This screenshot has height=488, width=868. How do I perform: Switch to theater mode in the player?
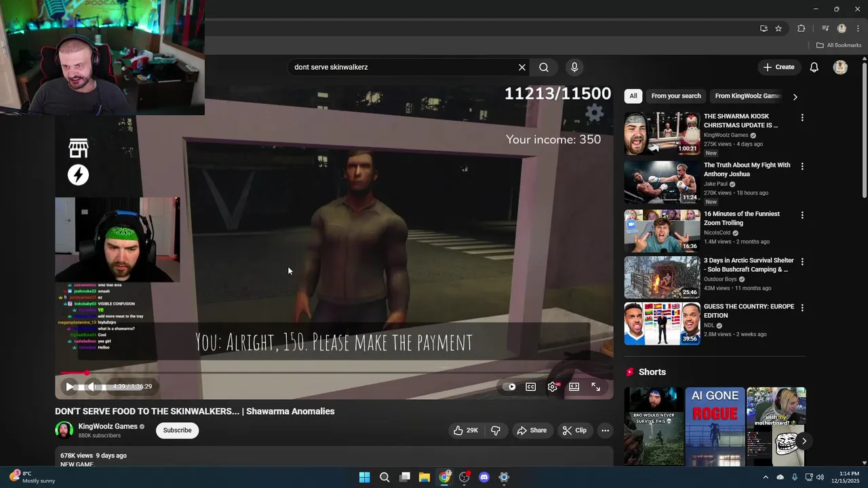point(574,386)
